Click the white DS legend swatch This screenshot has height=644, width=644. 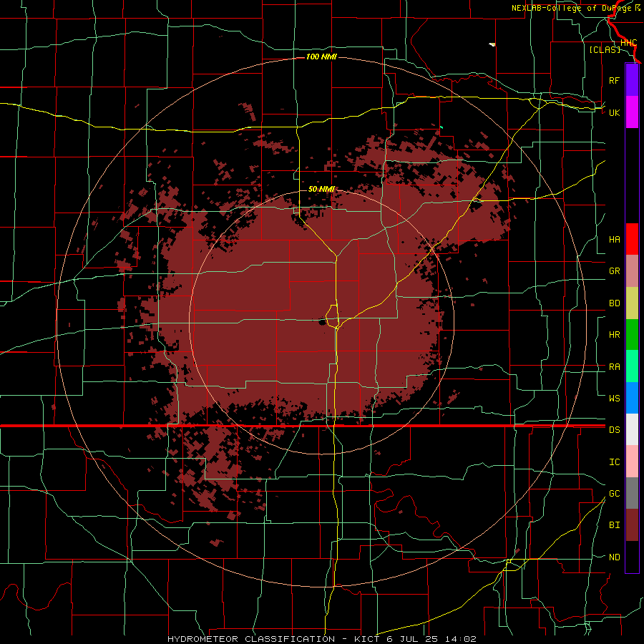[x=632, y=429]
